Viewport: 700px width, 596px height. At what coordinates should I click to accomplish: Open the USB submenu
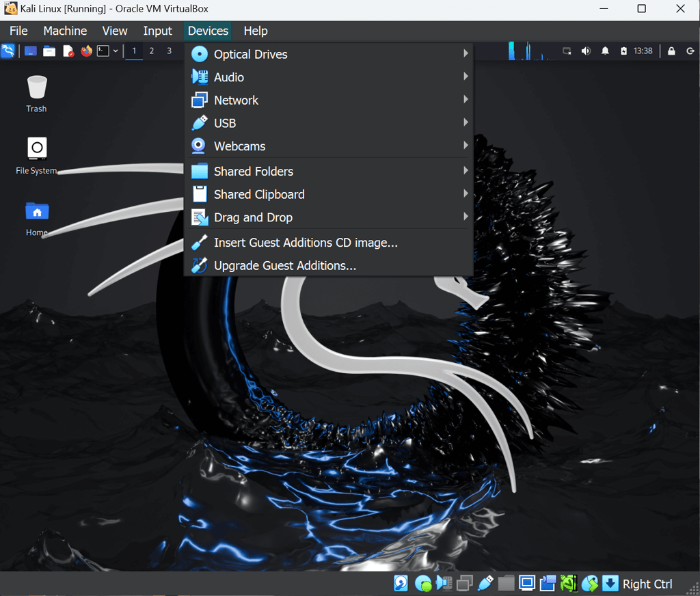tap(329, 123)
